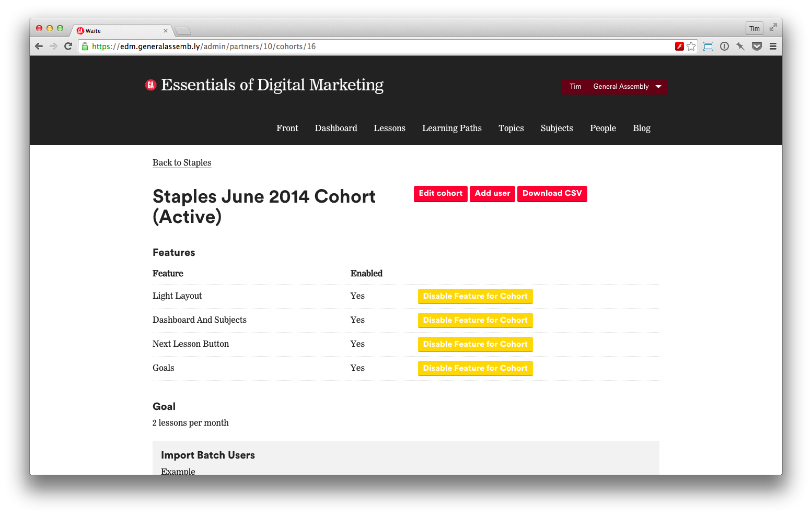Click the Import Batch Users heading
Viewport: 812px width, 516px height.
(x=208, y=455)
